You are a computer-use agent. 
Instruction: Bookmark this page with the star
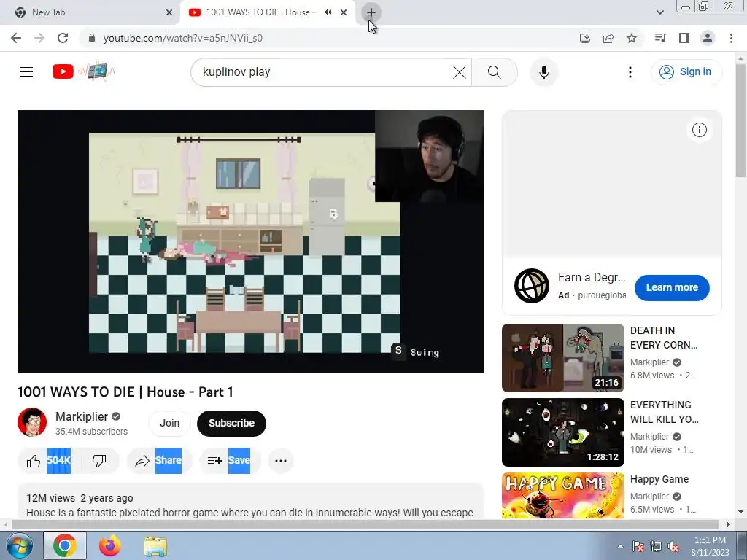point(632,38)
